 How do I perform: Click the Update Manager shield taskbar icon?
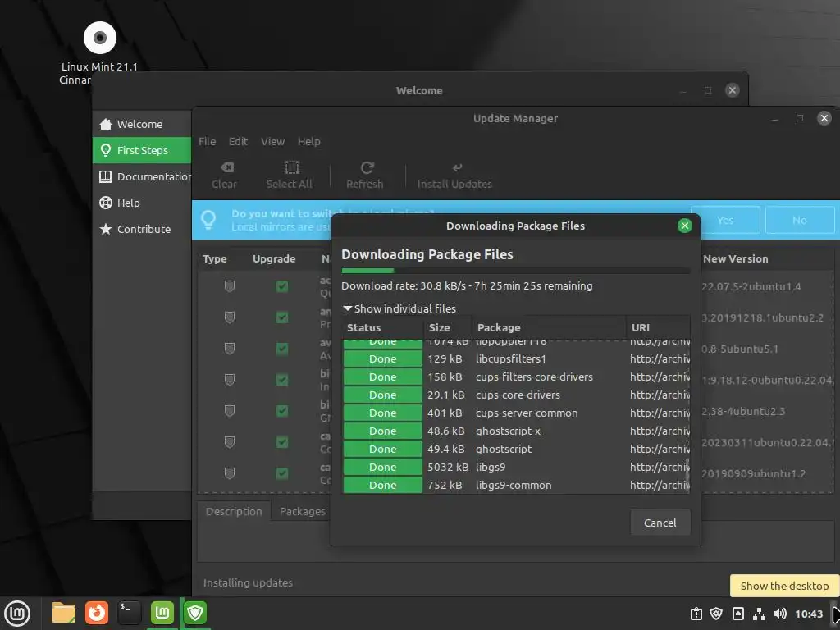pyautogui.click(x=195, y=613)
